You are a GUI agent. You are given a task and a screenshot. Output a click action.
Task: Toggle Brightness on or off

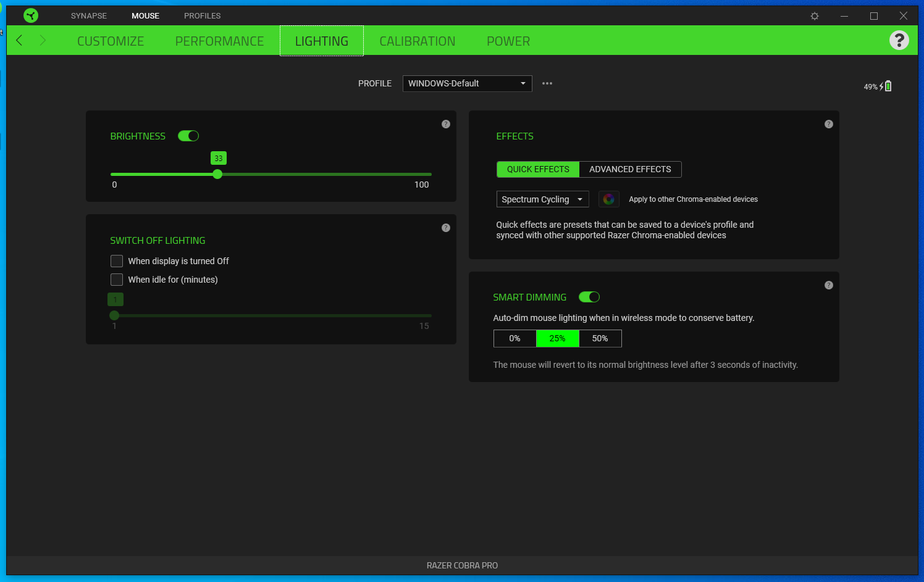coord(188,136)
